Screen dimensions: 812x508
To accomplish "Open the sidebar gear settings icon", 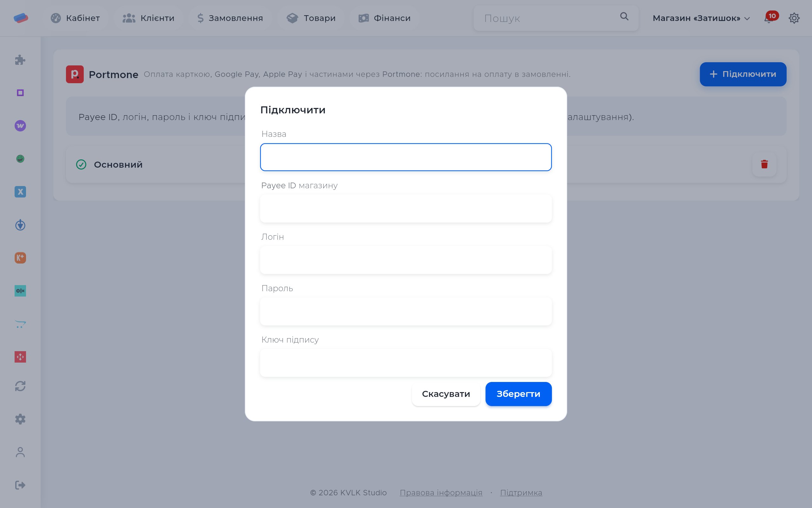I will click(20, 419).
